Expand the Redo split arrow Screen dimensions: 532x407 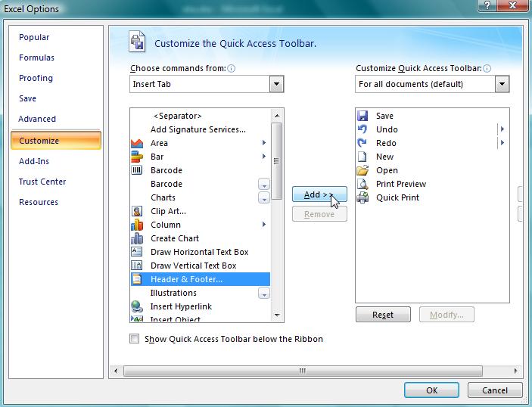point(502,143)
